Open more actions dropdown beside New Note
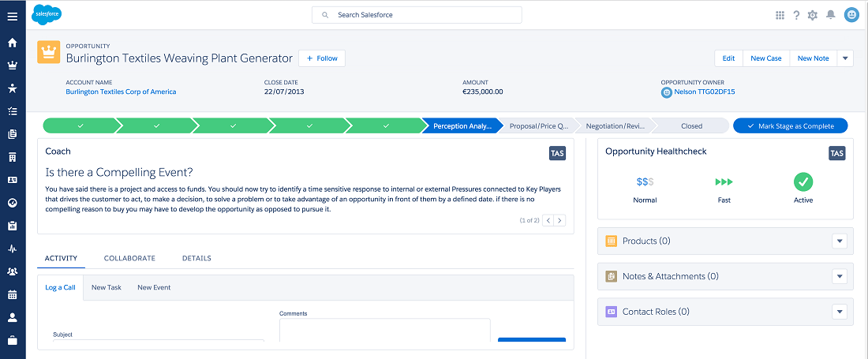This screenshot has height=359, width=868. click(845, 58)
